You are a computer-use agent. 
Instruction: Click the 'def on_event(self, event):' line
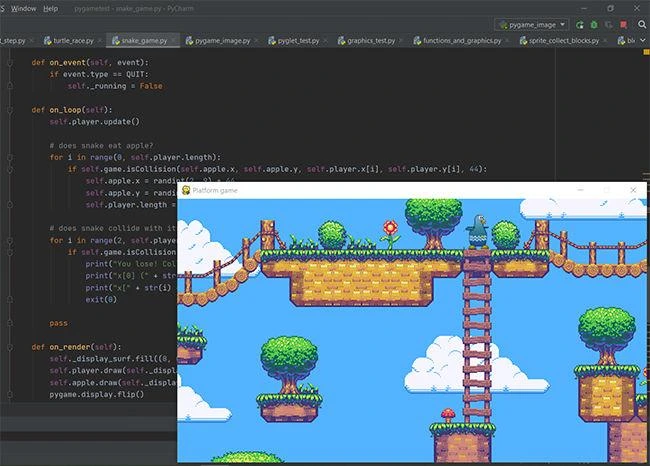pyautogui.click(x=90, y=63)
